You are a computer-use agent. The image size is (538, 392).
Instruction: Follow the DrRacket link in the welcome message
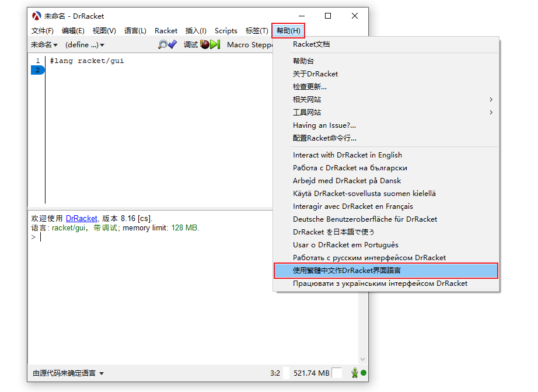[81, 219]
